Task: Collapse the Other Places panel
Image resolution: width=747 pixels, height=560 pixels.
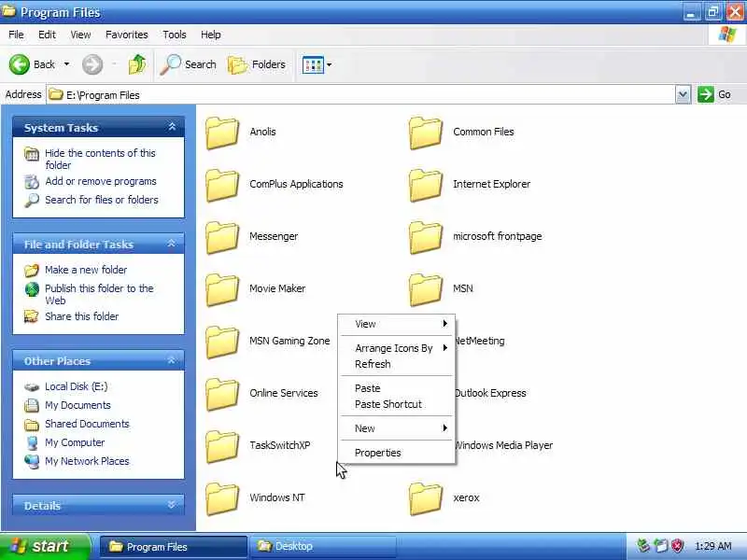Action: click(x=172, y=360)
